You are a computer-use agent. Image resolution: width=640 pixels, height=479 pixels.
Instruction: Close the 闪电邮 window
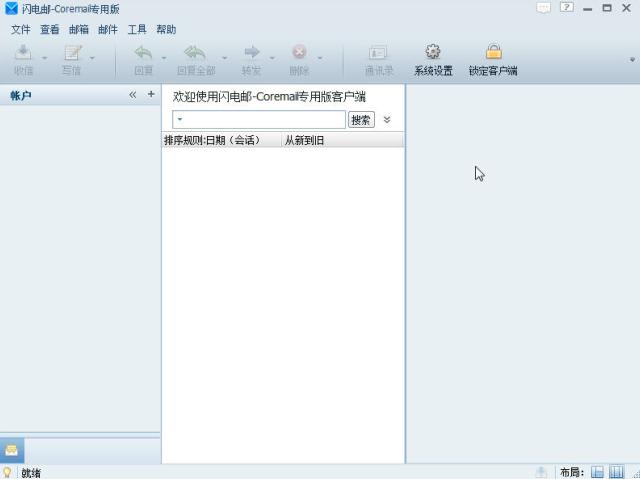point(627,8)
